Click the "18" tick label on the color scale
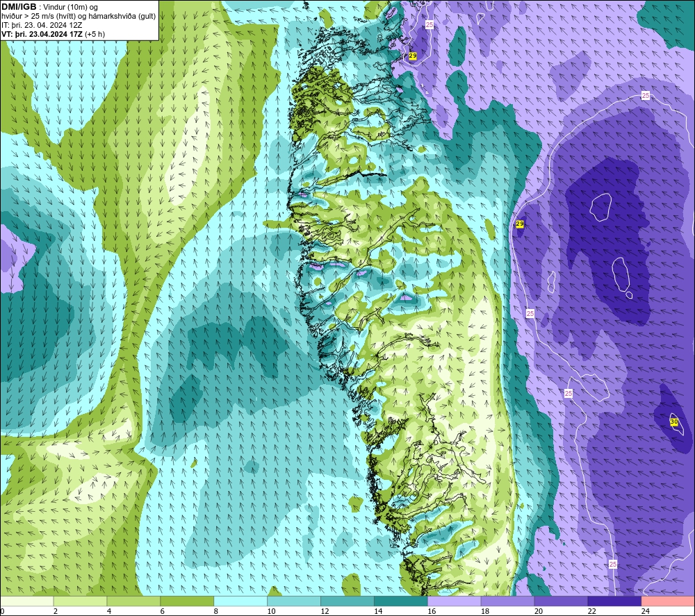The height and width of the screenshot is (616, 695). click(x=485, y=611)
